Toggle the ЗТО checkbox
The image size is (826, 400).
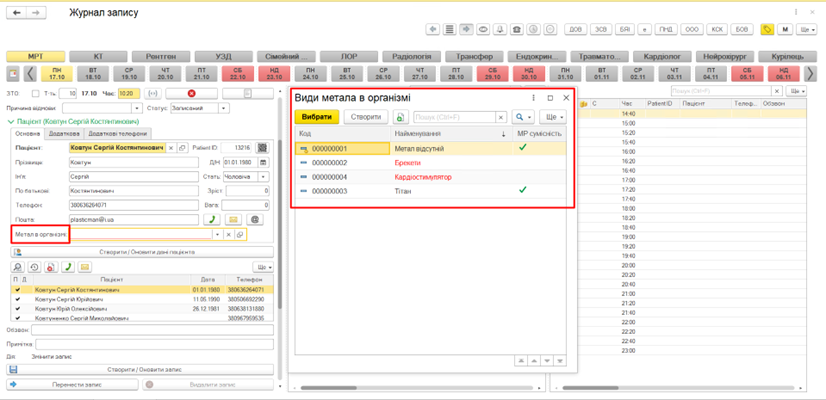[x=36, y=94]
